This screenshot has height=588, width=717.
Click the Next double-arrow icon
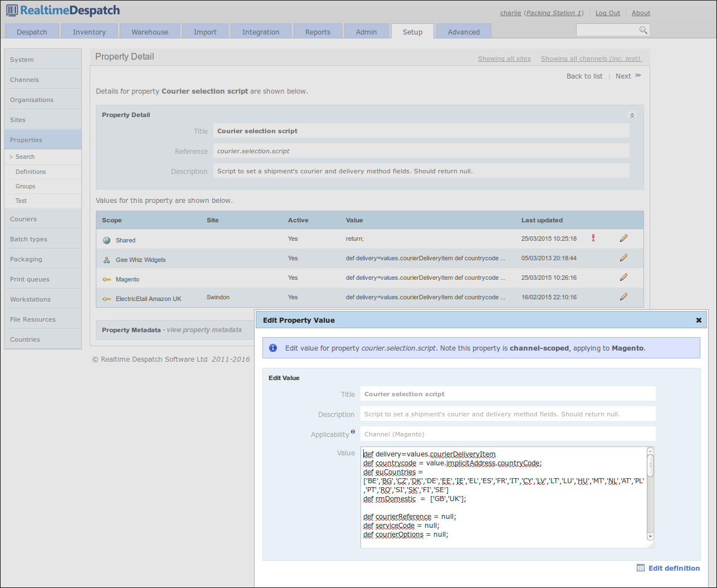pyautogui.click(x=638, y=76)
